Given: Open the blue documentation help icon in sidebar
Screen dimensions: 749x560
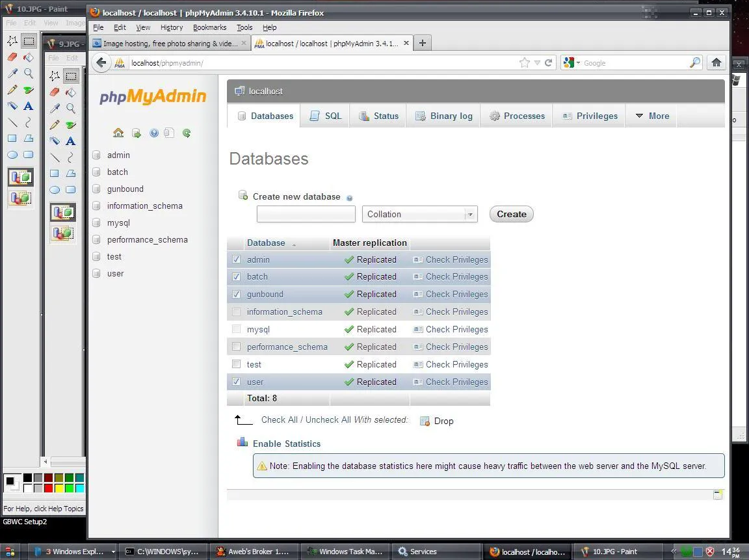Looking at the screenshot, I should 154,133.
